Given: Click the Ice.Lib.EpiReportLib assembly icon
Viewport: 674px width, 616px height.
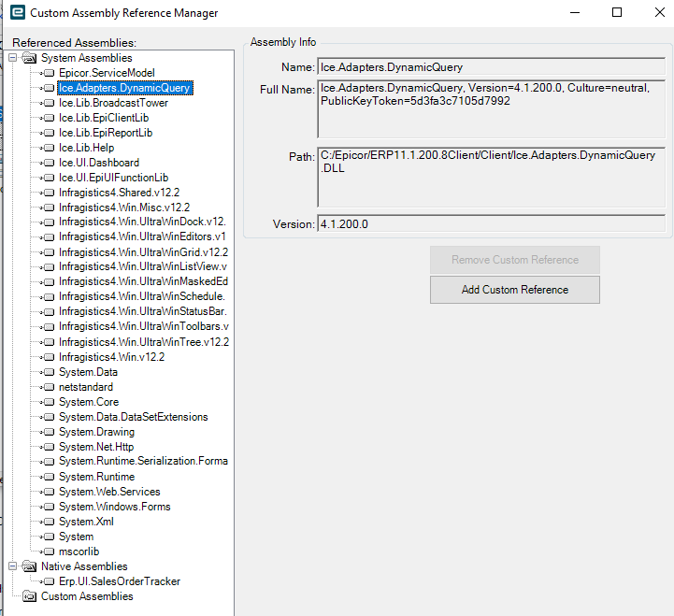Looking at the screenshot, I should pos(49,133).
